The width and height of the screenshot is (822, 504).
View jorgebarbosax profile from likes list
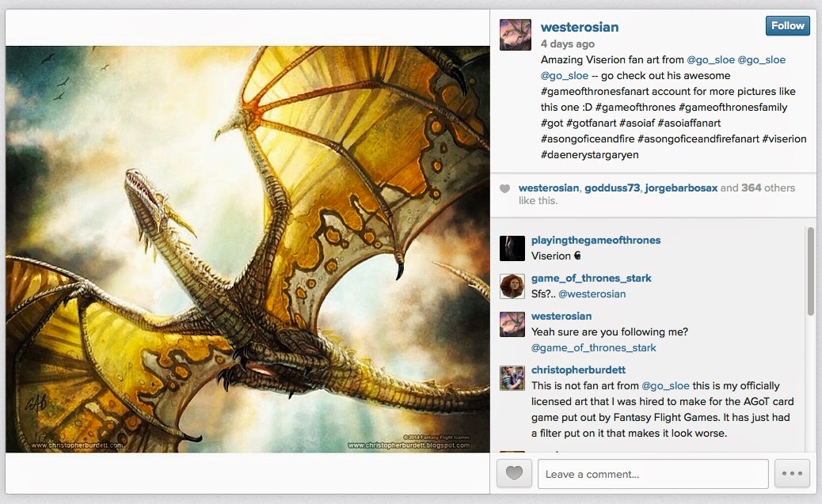click(x=681, y=188)
